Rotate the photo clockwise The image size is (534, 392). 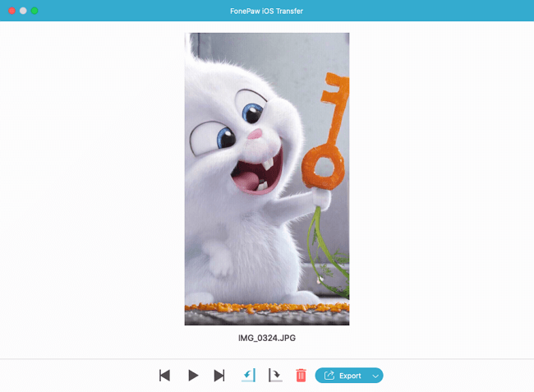click(275, 376)
